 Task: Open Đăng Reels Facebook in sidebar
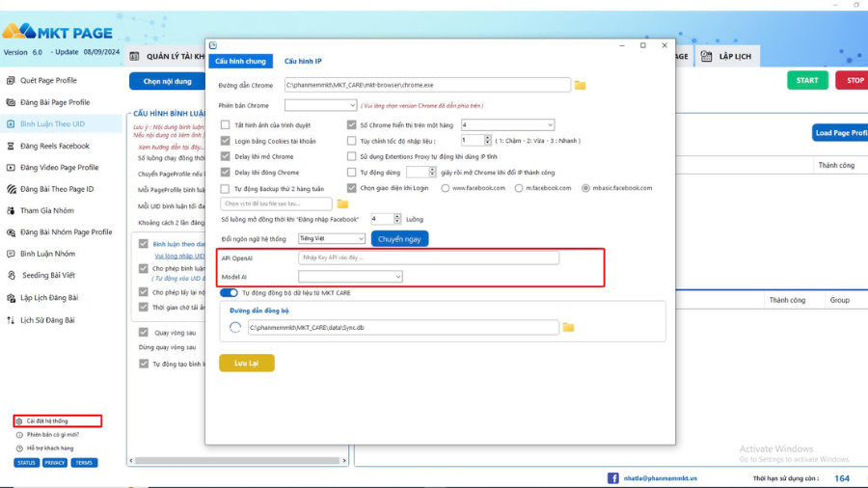coord(54,146)
